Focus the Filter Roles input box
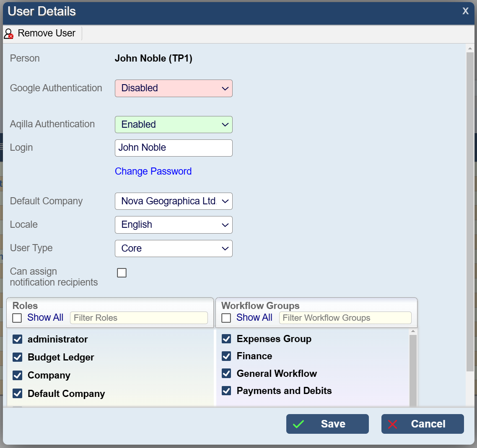The image size is (477, 448). coord(139,318)
